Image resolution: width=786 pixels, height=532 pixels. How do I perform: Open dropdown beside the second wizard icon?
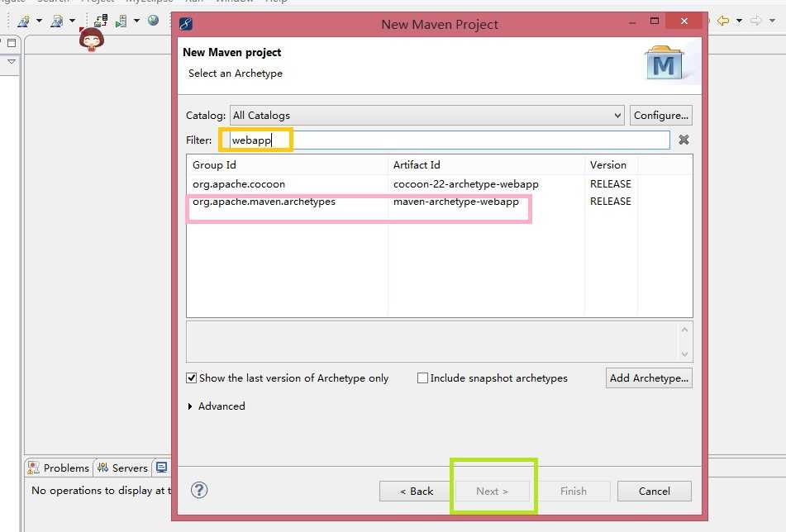pyautogui.click(x=72, y=21)
